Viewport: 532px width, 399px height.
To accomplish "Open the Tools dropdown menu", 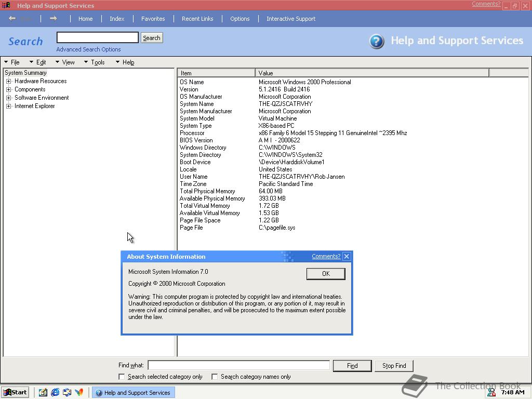I will pos(95,62).
